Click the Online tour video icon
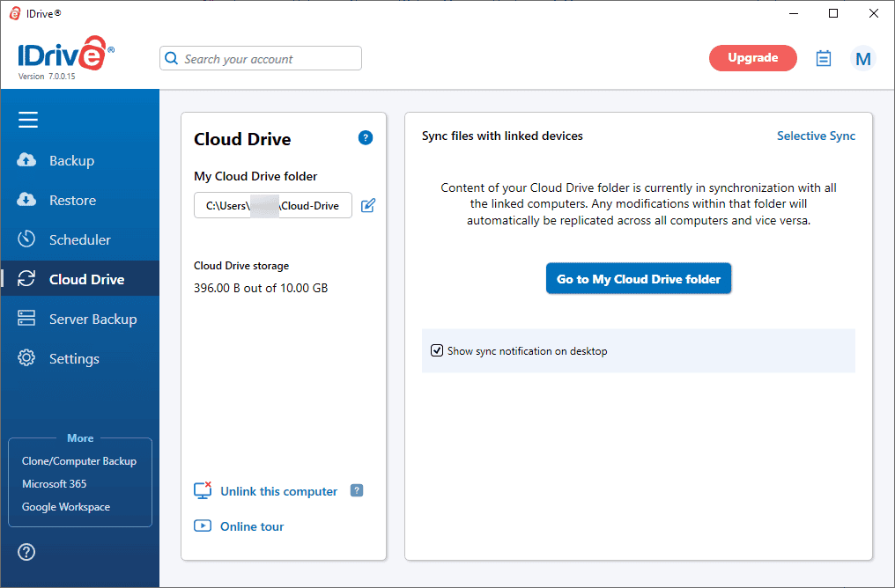This screenshot has height=588, width=895. tap(203, 526)
